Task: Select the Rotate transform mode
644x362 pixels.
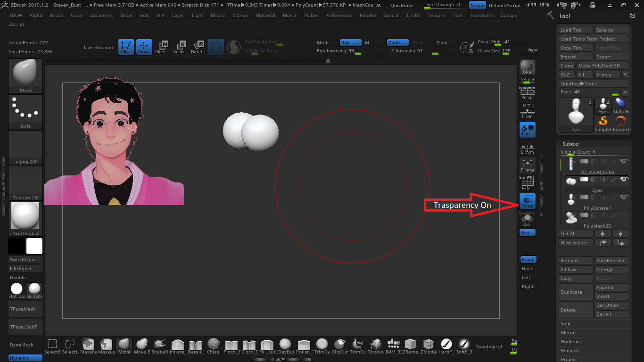Action: point(198,47)
